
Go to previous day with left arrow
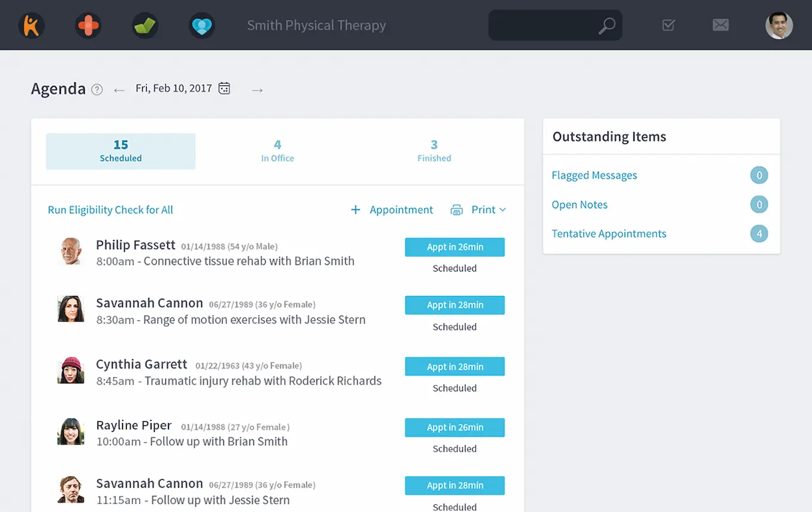pyautogui.click(x=119, y=90)
